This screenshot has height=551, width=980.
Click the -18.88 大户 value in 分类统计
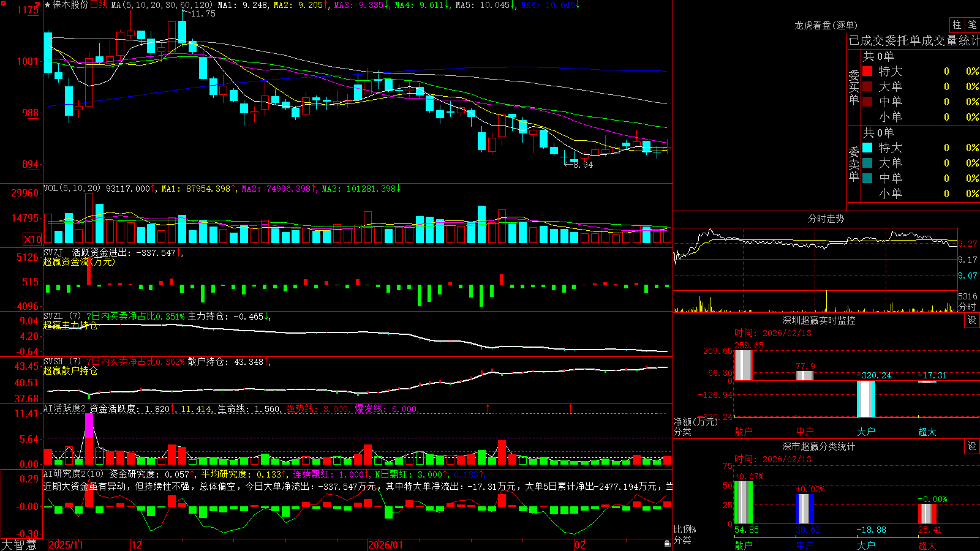[x=871, y=530]
